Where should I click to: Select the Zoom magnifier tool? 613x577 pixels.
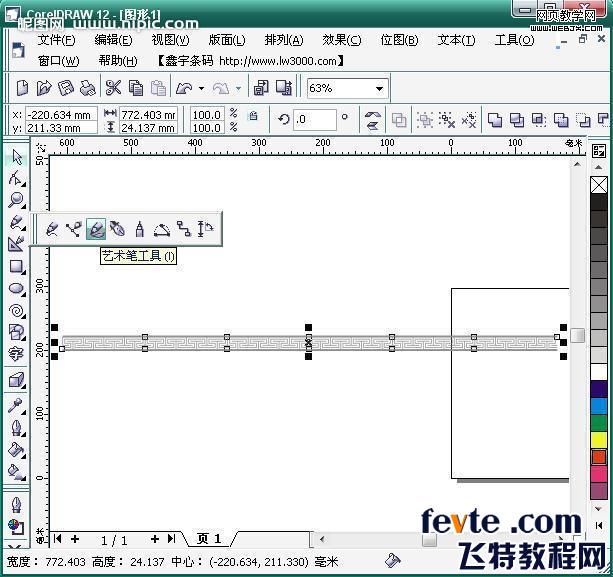point(17,200)
